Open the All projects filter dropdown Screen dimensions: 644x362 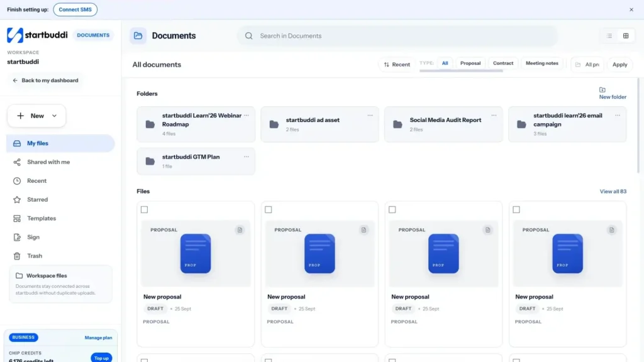coord(588,65)
